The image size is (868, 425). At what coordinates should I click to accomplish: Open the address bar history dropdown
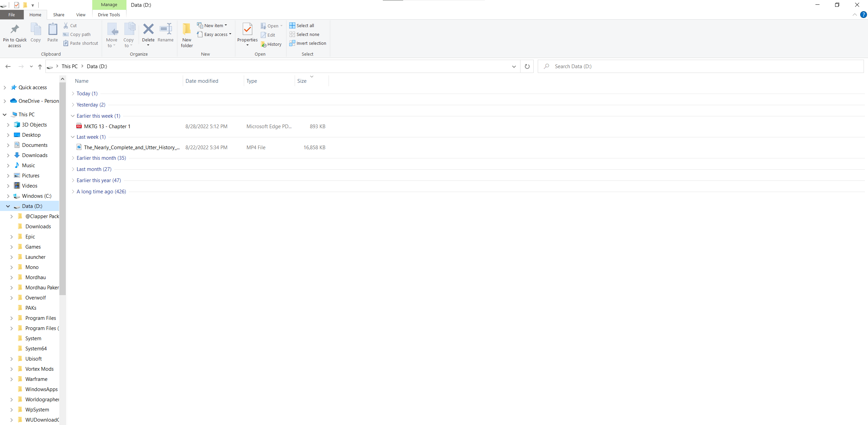[514, 66]
